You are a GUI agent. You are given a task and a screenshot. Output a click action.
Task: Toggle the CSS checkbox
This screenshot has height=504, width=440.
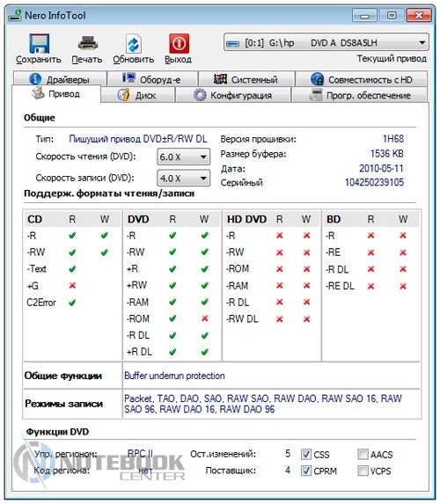click(x=306, y=454)
